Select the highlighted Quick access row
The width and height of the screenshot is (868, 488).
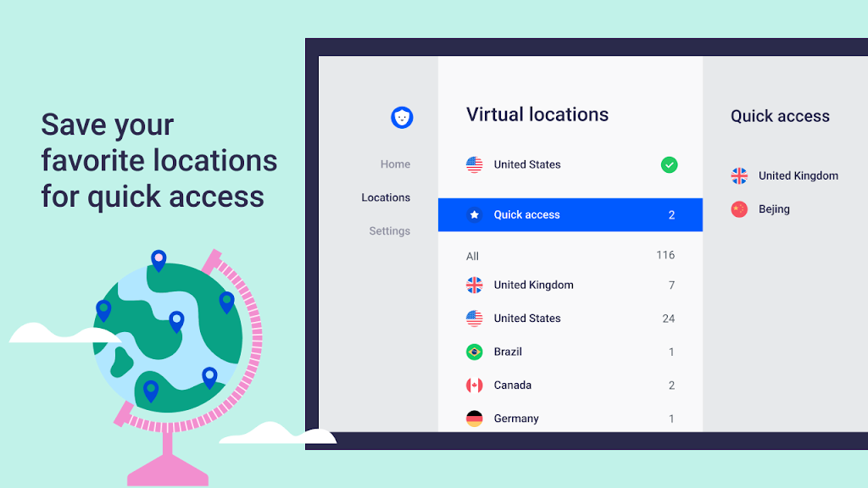point(570,215)
